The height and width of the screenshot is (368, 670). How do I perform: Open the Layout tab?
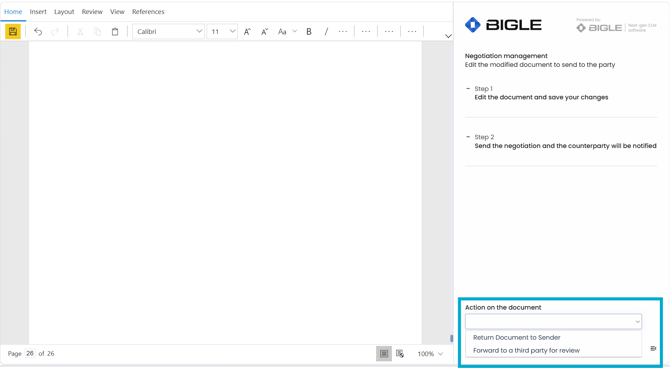[64, 12]
